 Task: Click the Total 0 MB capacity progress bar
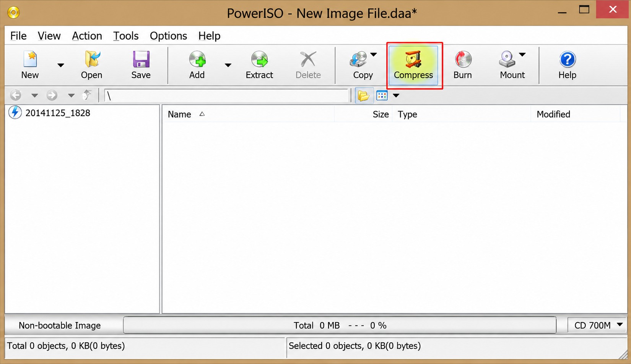340,325
